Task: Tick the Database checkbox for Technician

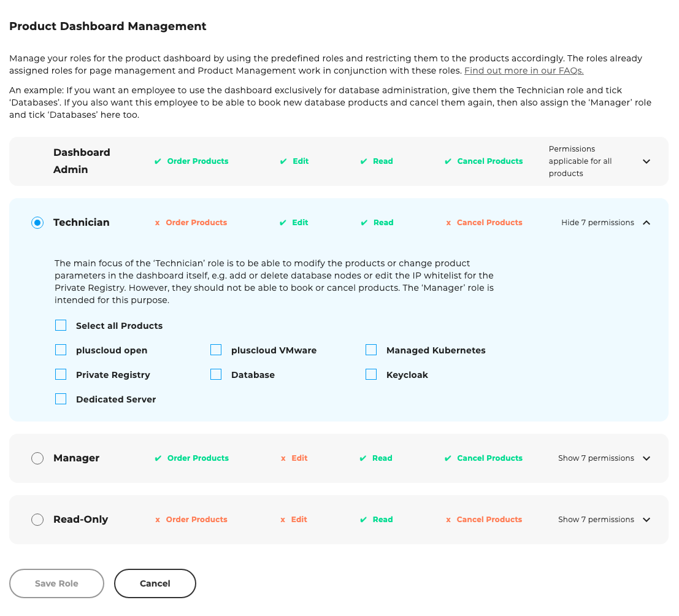Action: click(216, 374)
